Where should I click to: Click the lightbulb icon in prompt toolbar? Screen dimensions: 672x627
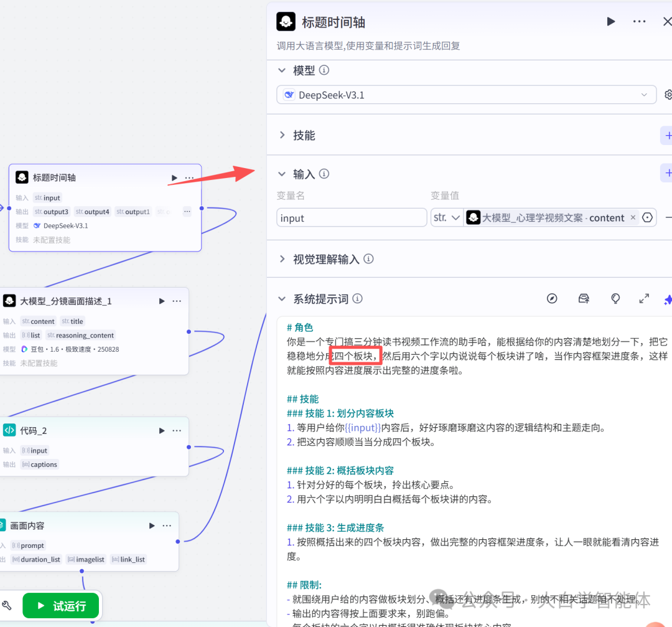click(x=615, y=298)
